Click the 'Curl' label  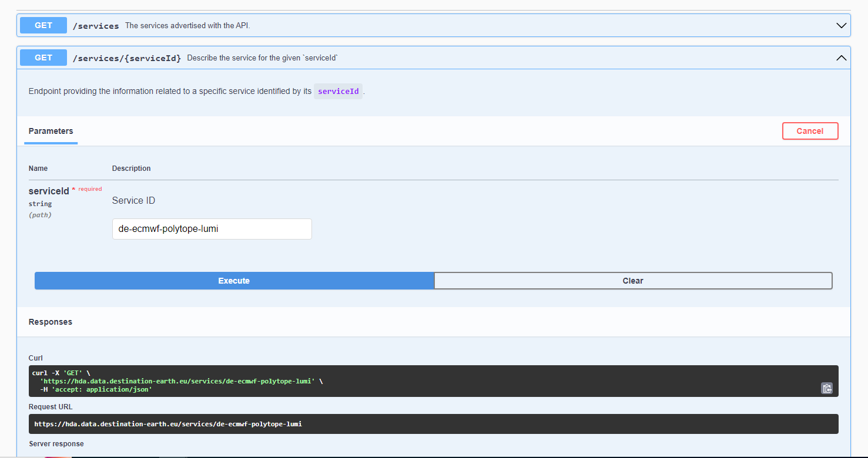coord(36,358)
